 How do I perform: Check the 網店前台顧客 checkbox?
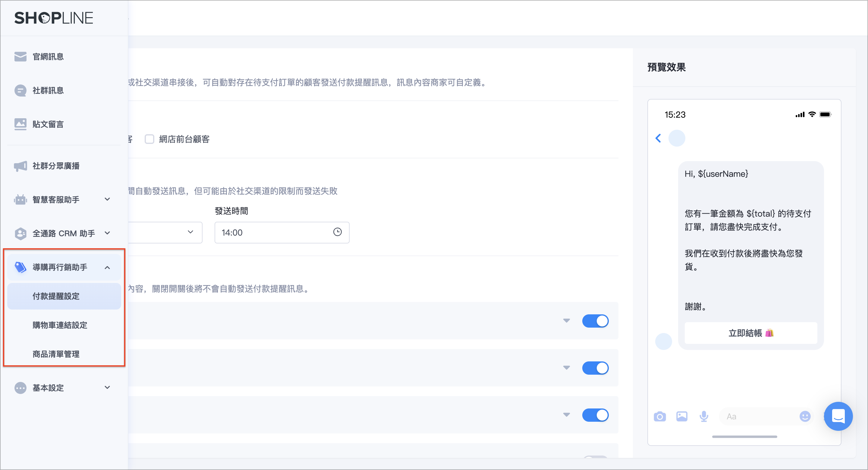click(149, 139)
